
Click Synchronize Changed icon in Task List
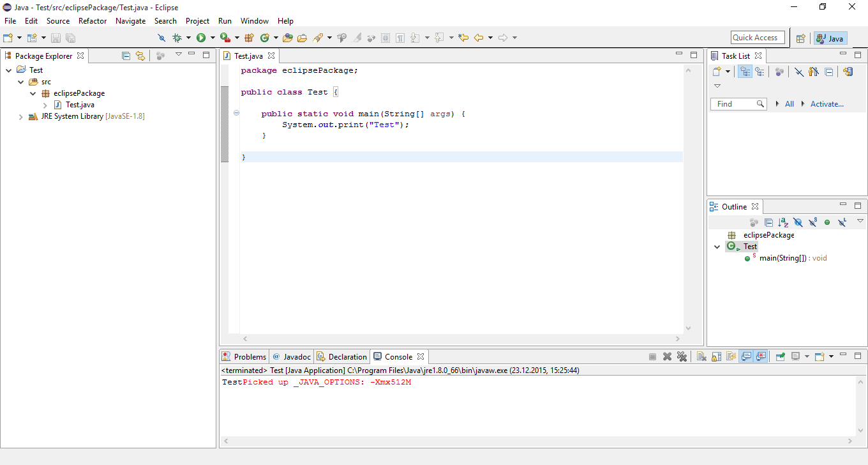pos(848,72)
